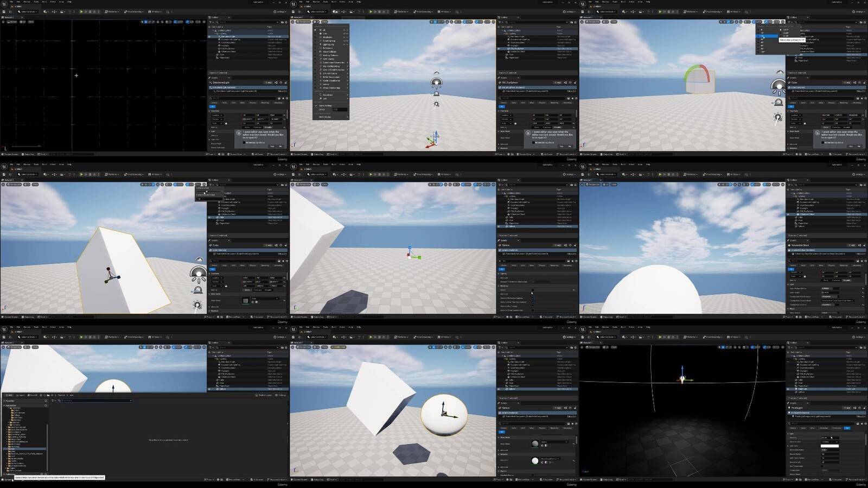Open File menu in the Content Drawer editor

coord(11,327)
